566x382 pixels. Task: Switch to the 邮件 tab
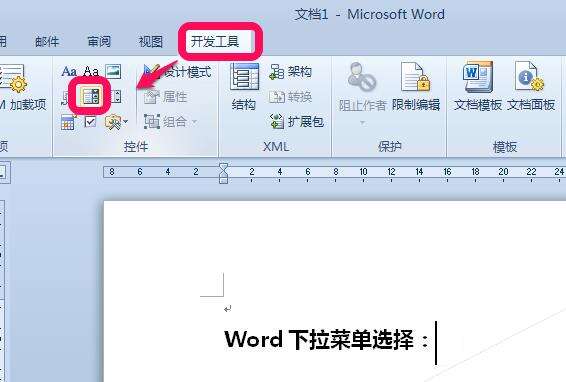(x=47, y=41)
